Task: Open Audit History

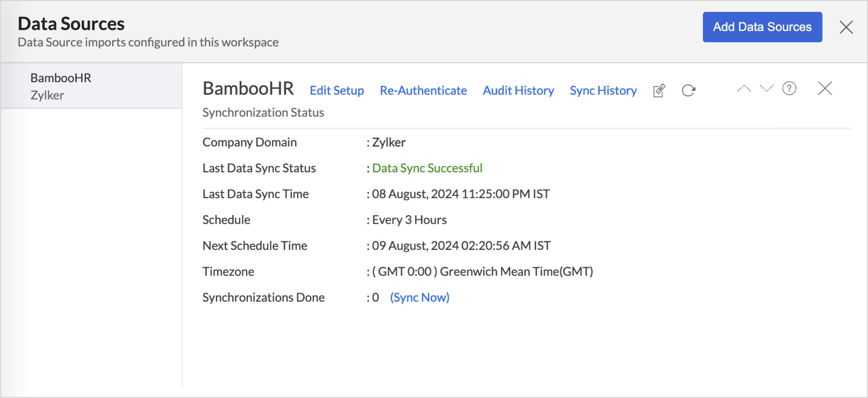Action: tap(518, 90)
